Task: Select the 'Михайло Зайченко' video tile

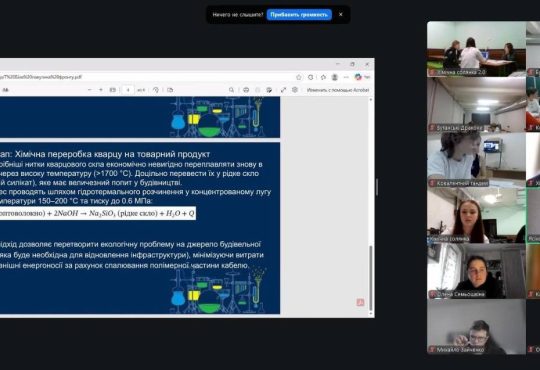Action: (476, 327)
